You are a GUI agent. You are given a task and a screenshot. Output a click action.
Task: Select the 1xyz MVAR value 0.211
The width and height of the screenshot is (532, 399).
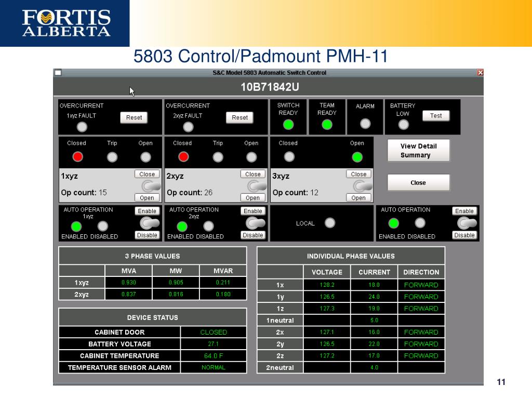tap(223, 282)
